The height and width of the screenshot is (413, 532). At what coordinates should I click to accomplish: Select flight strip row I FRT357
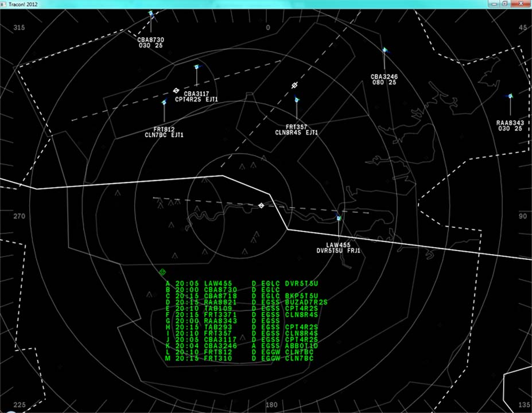[242, 333]
